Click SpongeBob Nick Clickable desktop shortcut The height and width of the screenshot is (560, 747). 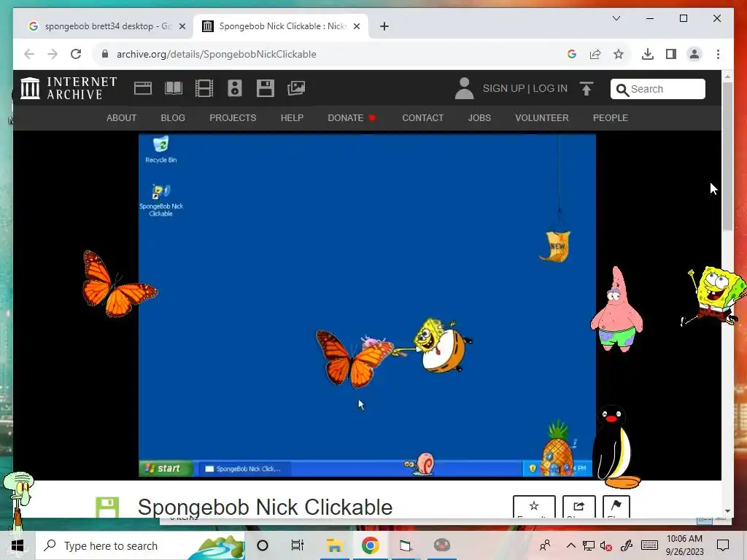point(161,200)
